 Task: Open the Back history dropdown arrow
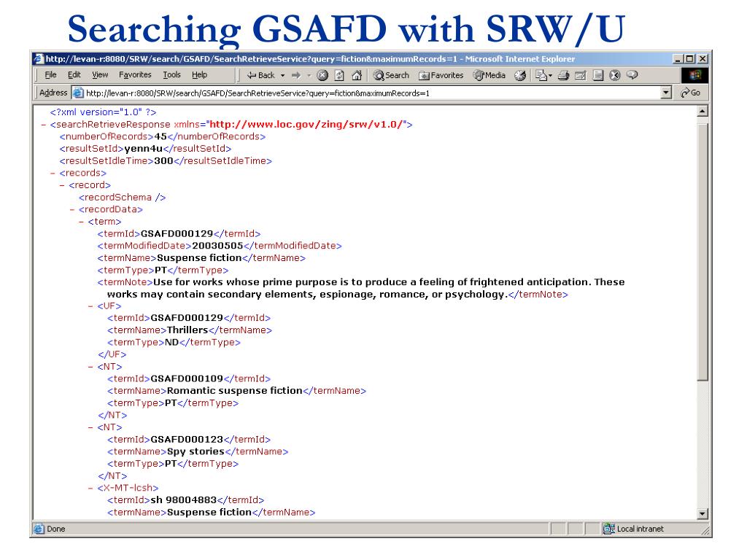pyautogui.click(x=282, y=75)
